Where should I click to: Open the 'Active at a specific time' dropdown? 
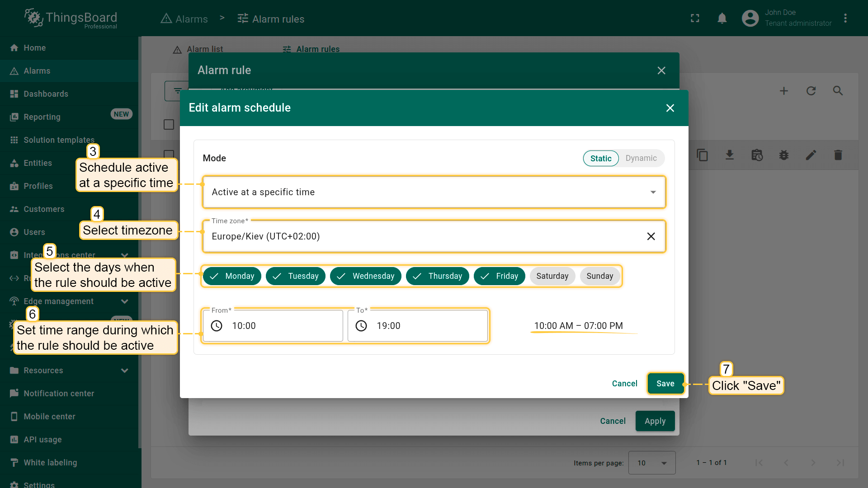[434, 192]
